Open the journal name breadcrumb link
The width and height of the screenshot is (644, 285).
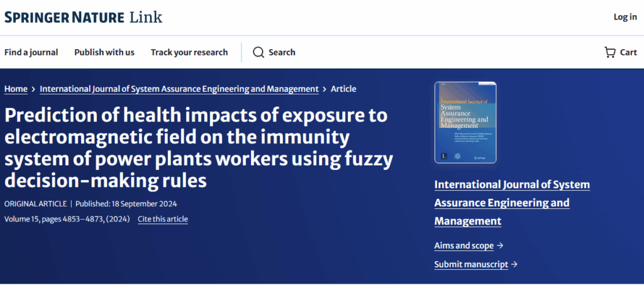[179, 89]
